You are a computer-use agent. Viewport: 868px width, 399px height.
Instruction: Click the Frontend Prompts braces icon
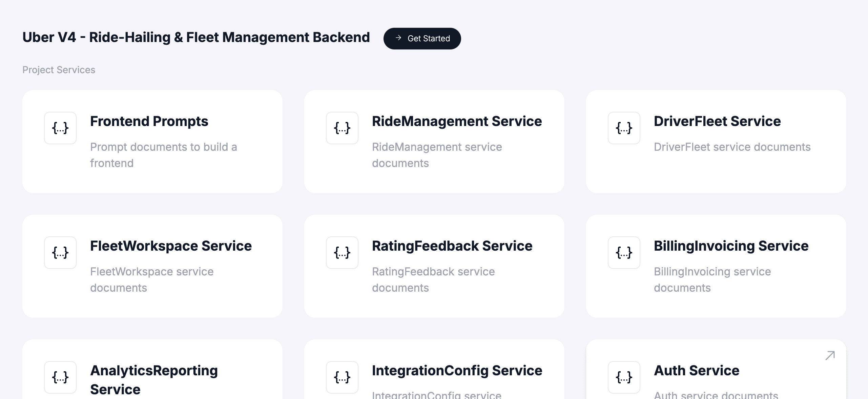[x=60, y=128]
